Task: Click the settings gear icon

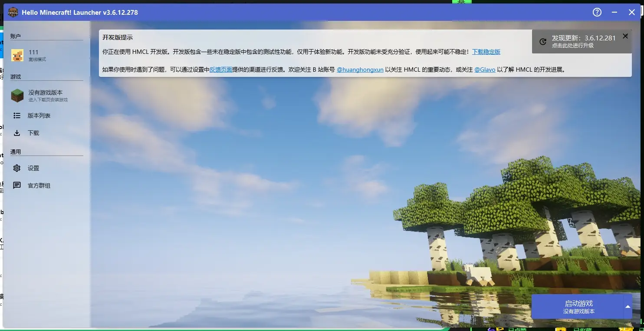Action: click(x=17, y=168)
